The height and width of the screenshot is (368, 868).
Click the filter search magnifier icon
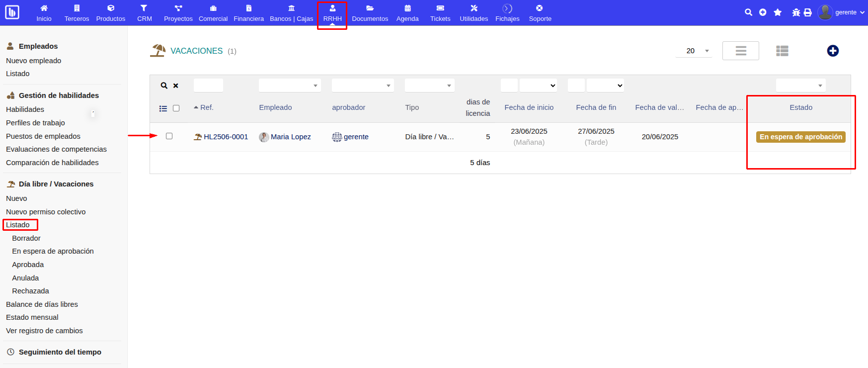pyautogui.click(x=164, y=86)
